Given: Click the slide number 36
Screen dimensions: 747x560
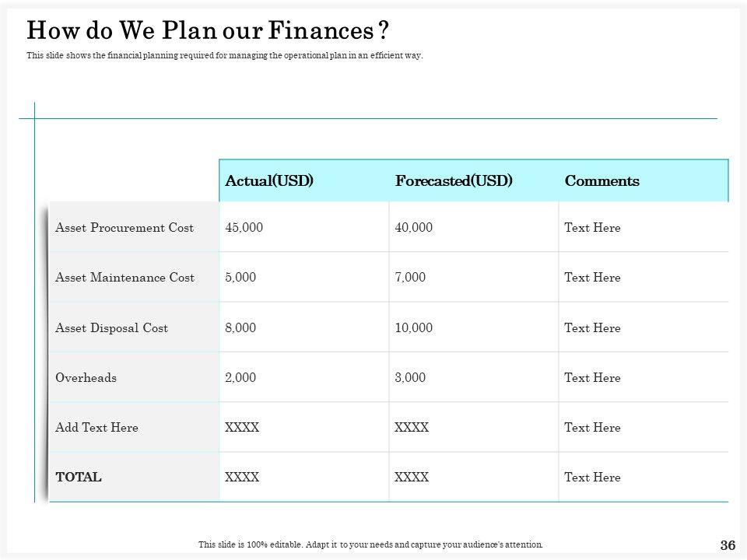Looking at the screenshot, I should coord(728,545).
